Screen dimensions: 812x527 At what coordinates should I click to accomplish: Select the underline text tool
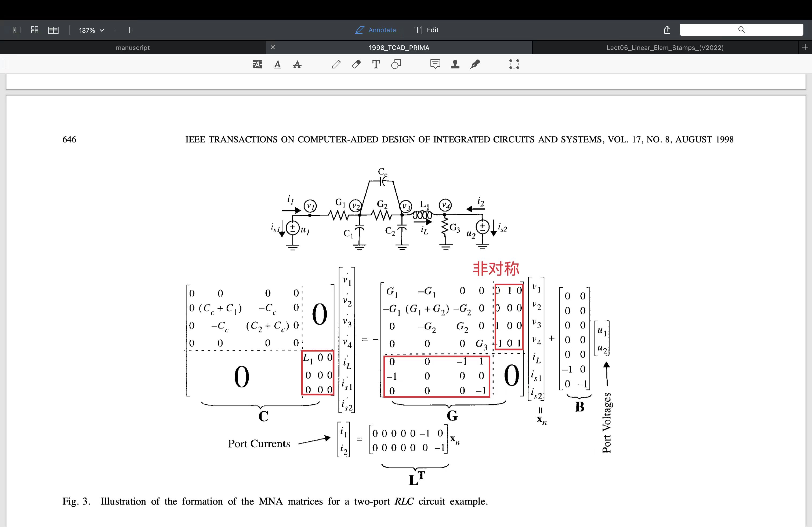[277, 64]
